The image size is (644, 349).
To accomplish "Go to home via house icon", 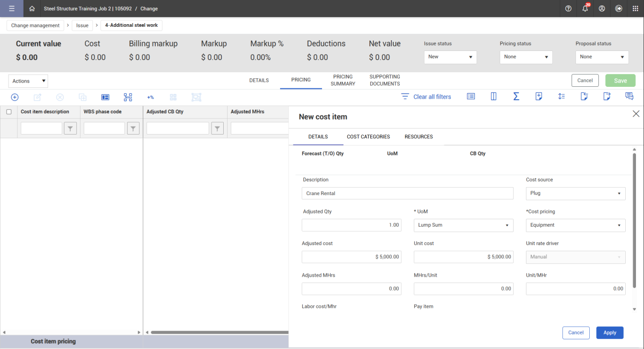I will click(x=32, y=9).
